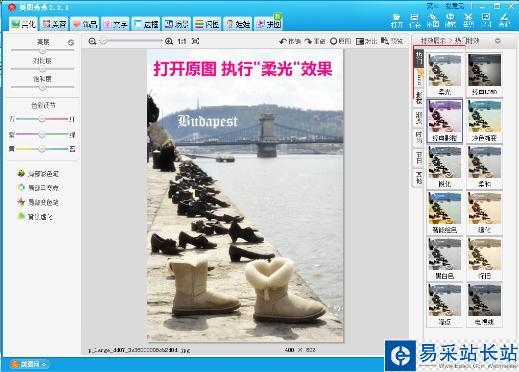This screenshot has height=372, width=519.
Task: Switch to the 场景 tab
Action: pos(177,24)
